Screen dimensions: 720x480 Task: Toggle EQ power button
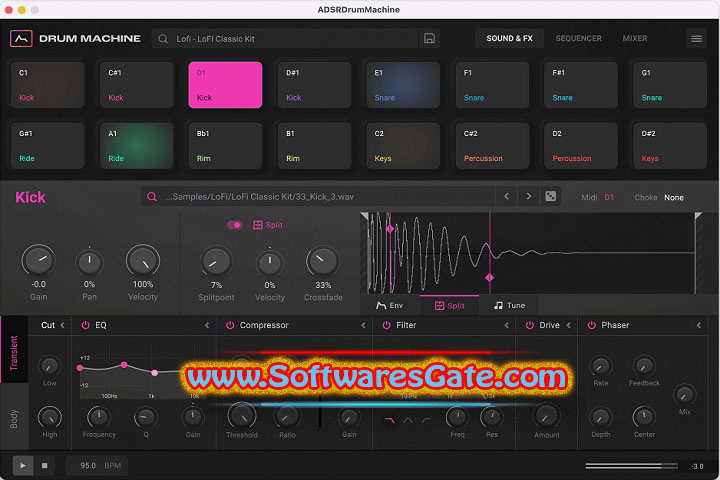85,325
